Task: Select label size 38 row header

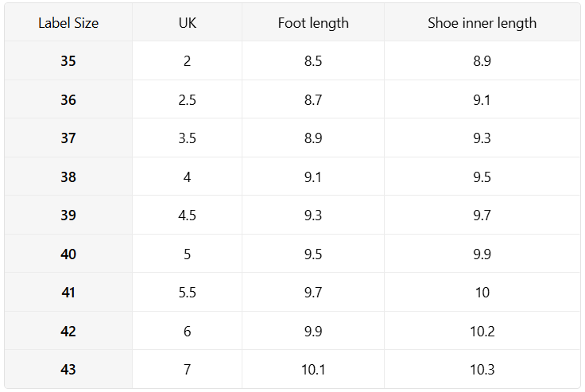Action: click(68, 177)
